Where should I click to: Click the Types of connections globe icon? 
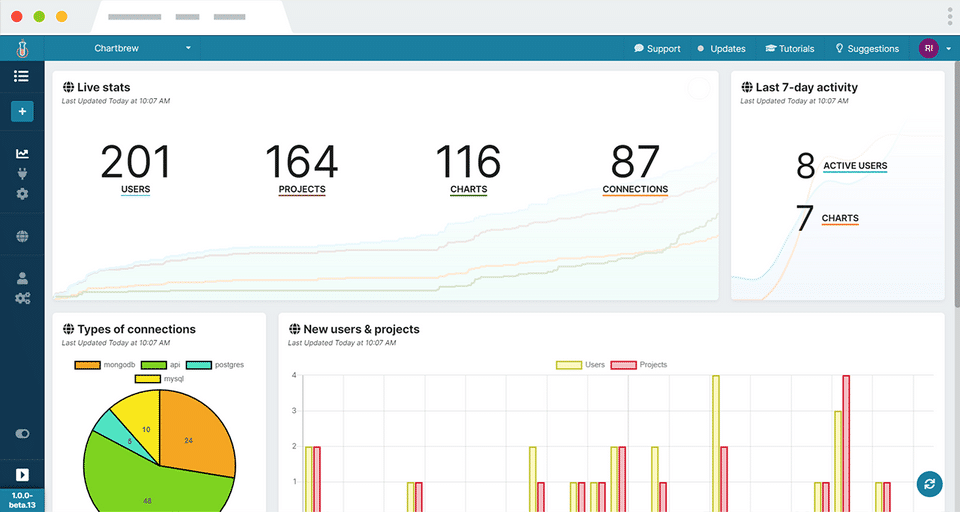click(69, 329)
